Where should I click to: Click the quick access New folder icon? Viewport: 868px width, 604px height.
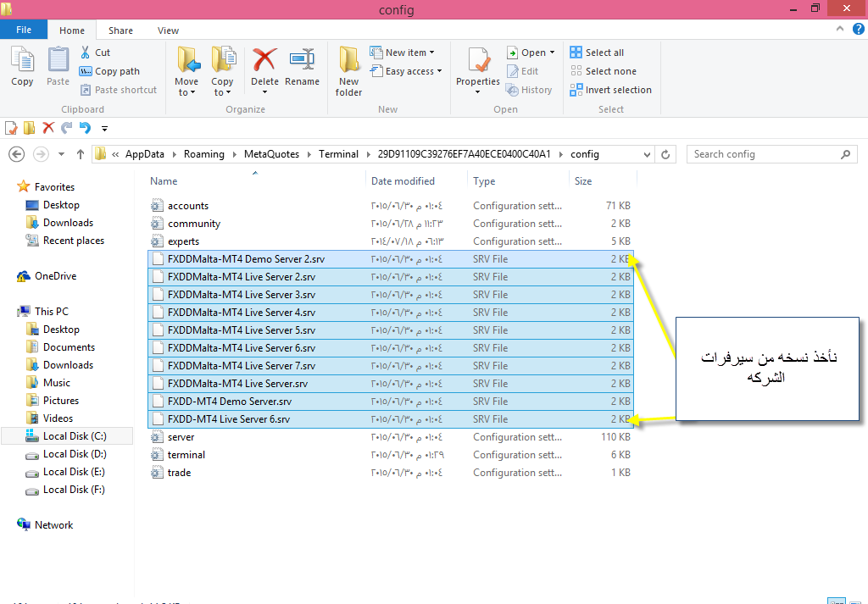pos(30,128)
